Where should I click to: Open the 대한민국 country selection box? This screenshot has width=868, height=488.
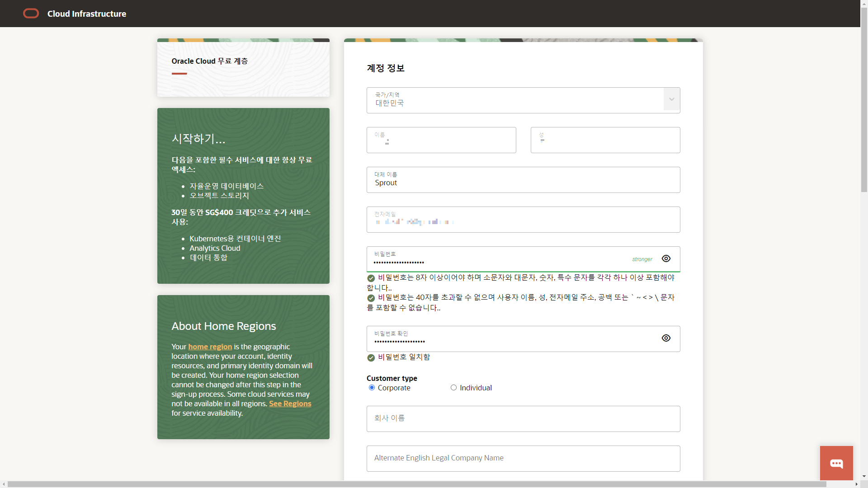[x=514, y=100]
